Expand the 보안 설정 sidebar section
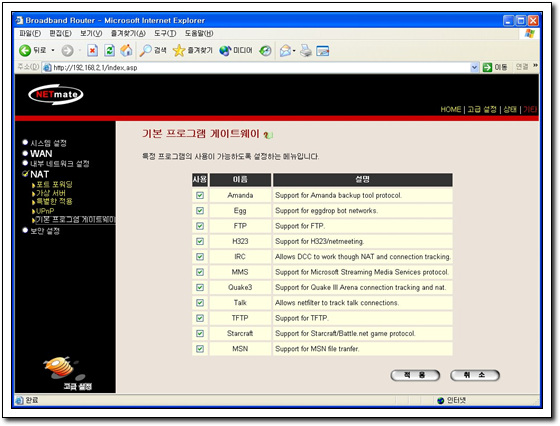 pyautogui.click(x=41, y=231)
